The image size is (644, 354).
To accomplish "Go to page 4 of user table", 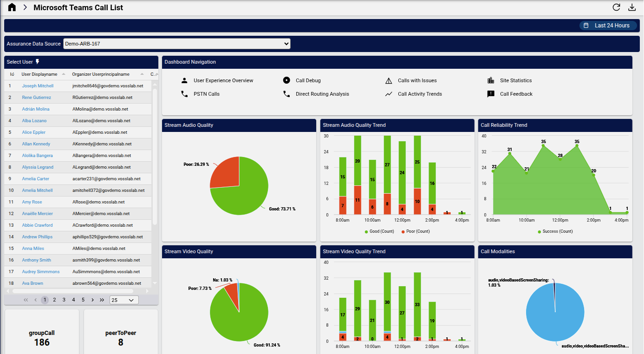I will click(x=73, y=300).
